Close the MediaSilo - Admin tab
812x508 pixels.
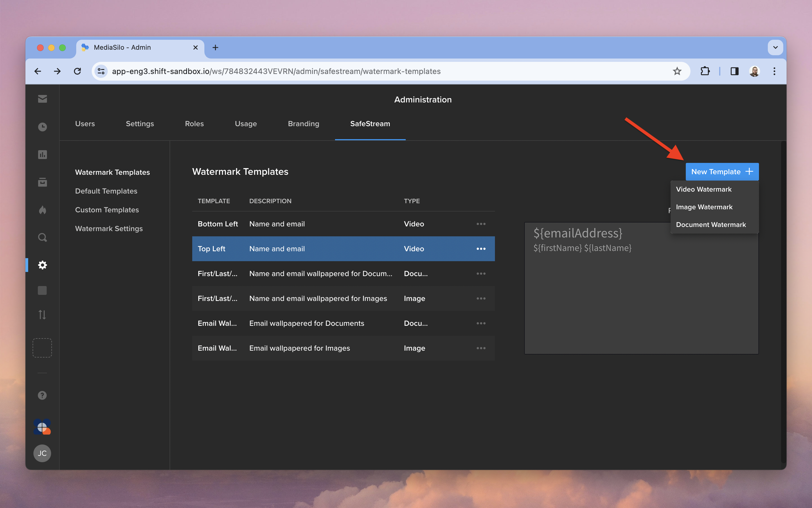(x=195, y=47)
